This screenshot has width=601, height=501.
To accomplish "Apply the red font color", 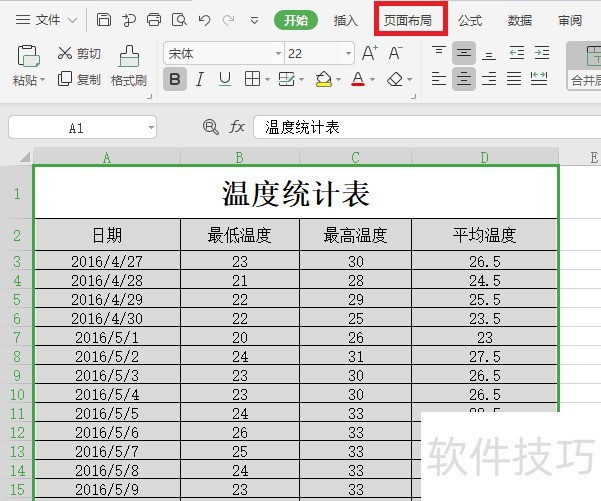I will (358, 79).
